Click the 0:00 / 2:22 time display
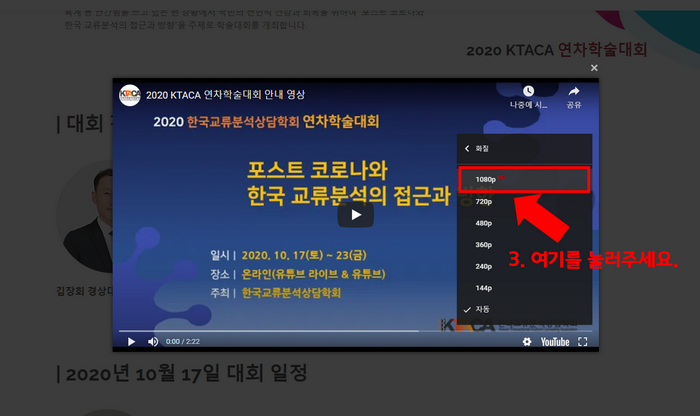 click(183, 342)
